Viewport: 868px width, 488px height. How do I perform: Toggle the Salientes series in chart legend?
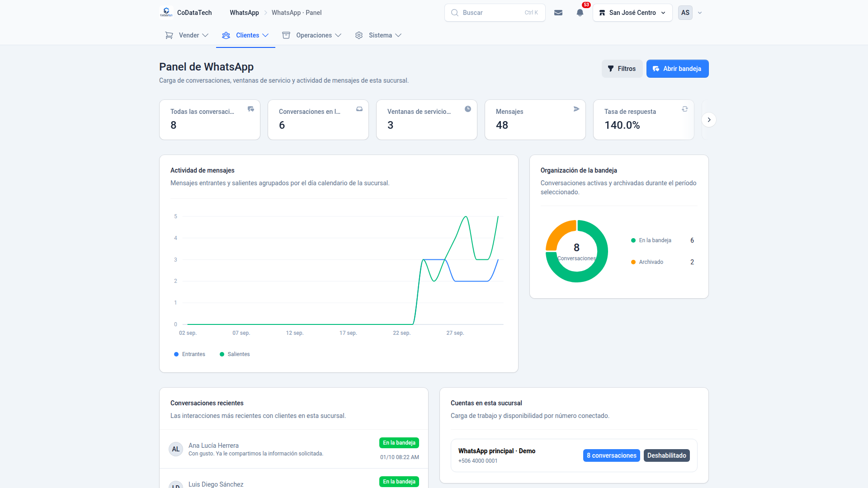235,354
